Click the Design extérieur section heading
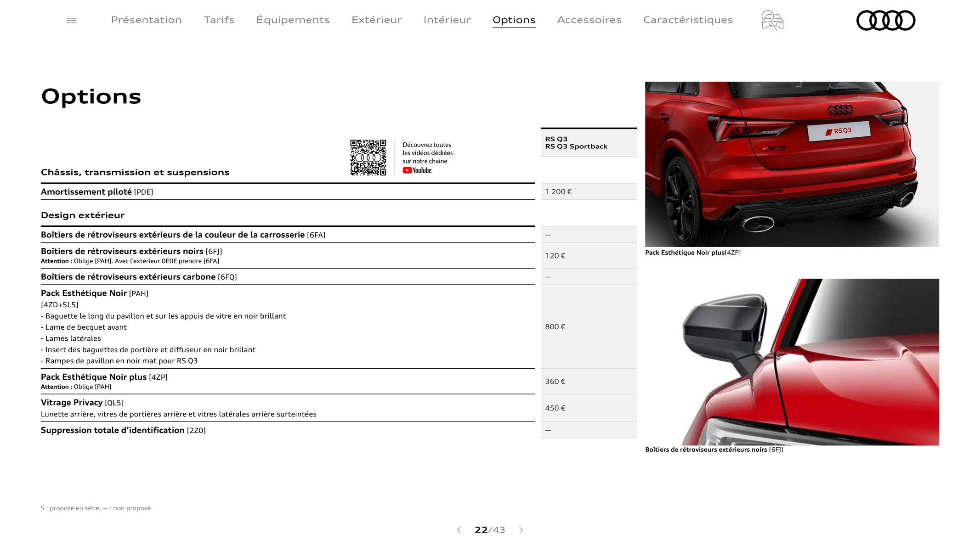Screen dimensions: 980x551 (x=83, y=215)
